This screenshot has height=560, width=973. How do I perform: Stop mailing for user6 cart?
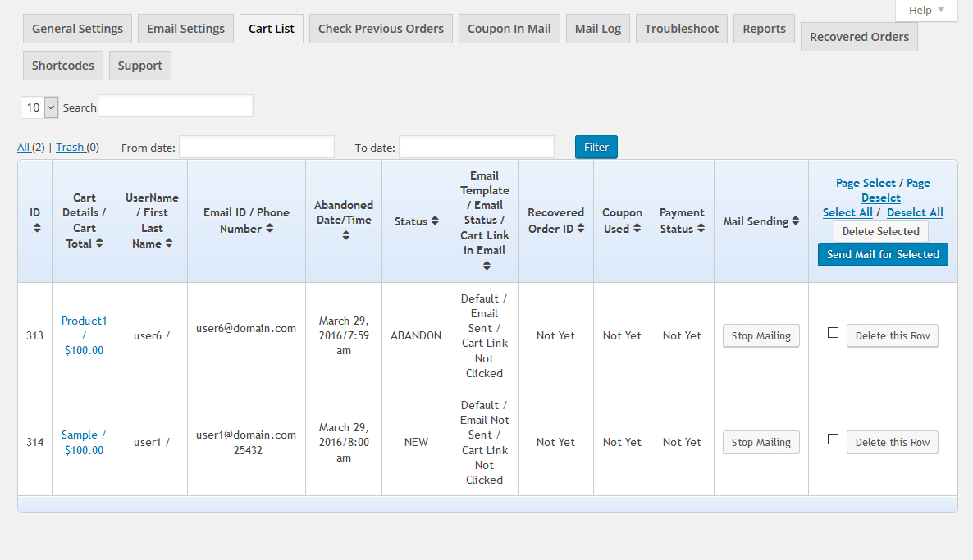[761, 335]
